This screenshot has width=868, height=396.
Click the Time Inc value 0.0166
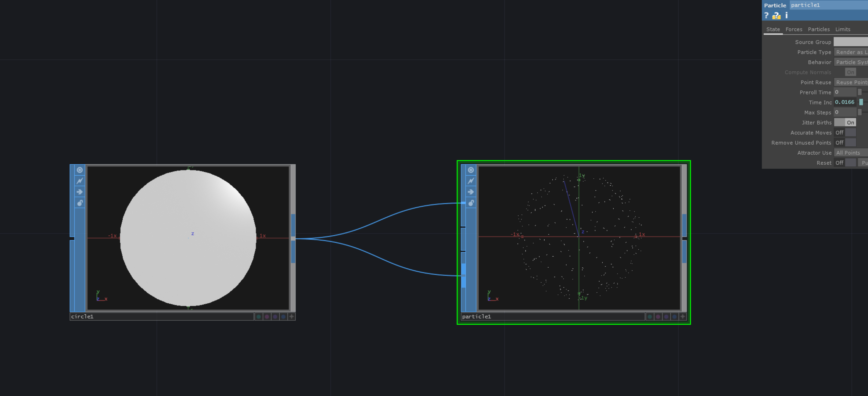point(845,102)
